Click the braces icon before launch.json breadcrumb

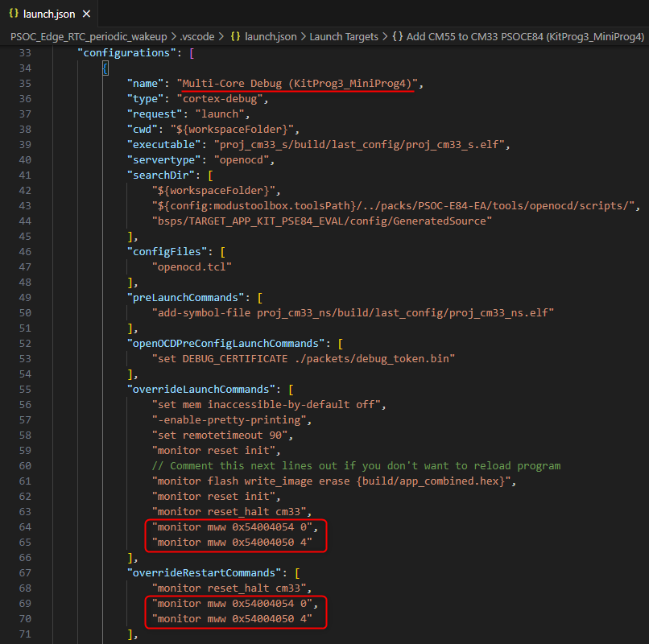click(237, 36)
